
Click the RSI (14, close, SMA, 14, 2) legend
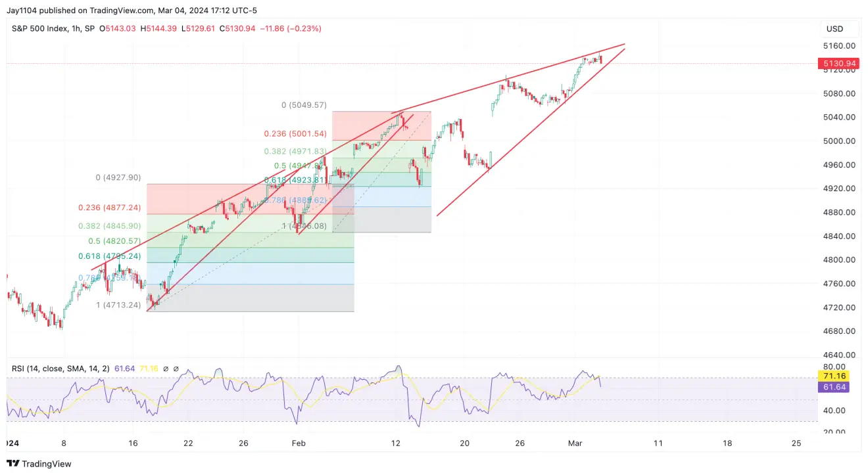pyautogui.click(x=60, y=369)
